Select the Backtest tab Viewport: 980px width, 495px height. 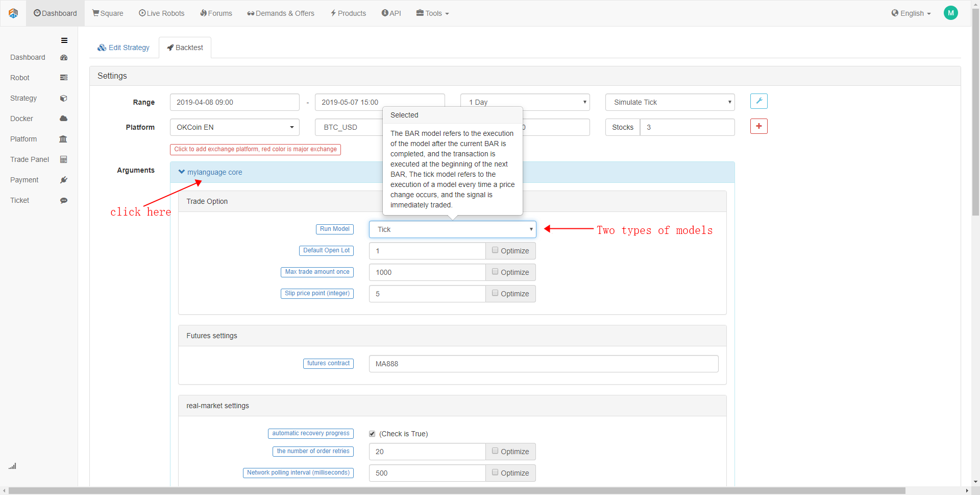(x=185, y=48)
